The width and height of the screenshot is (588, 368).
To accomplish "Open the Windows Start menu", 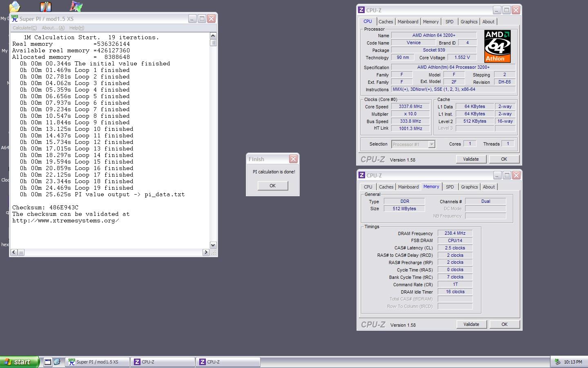I will 20,362.
